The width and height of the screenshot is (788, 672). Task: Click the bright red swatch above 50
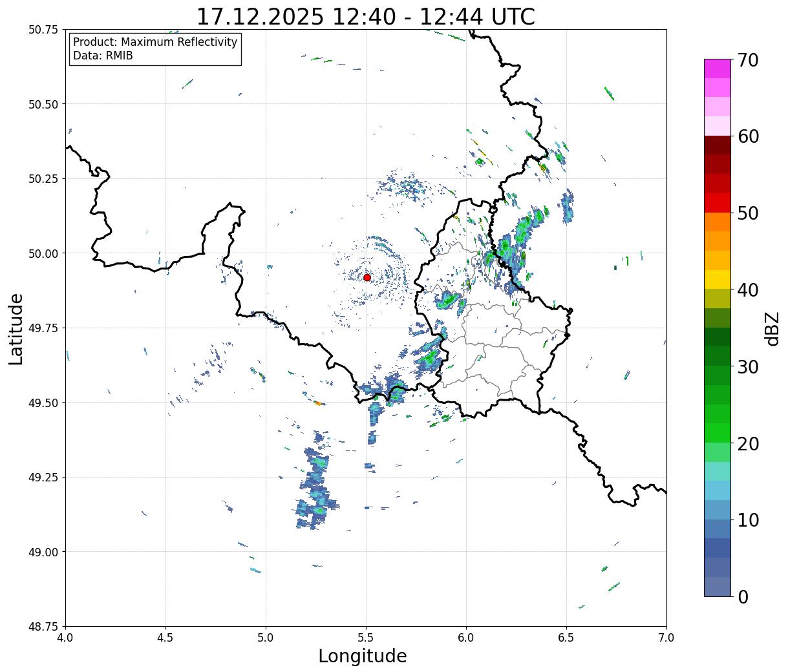point(718,202)
